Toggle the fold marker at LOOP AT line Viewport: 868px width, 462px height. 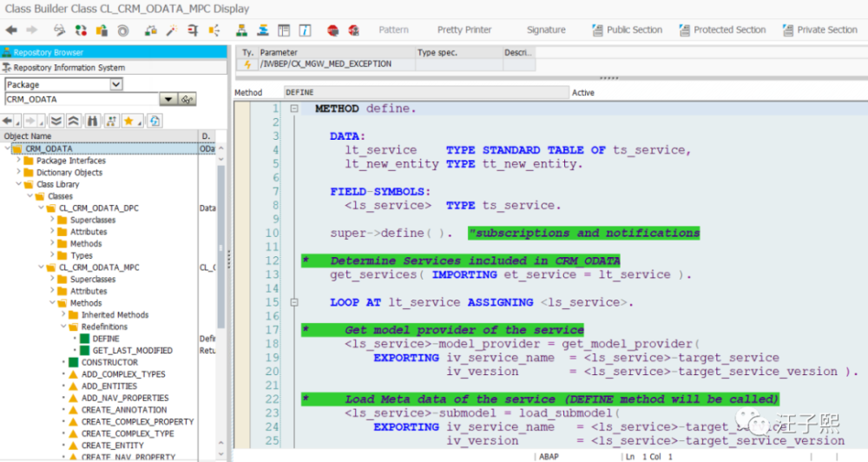pyautogui.click(x=294, y=303)
